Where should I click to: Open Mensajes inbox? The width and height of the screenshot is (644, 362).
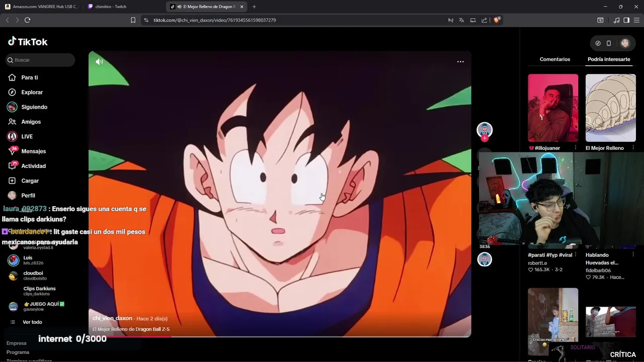click(33, 151)
